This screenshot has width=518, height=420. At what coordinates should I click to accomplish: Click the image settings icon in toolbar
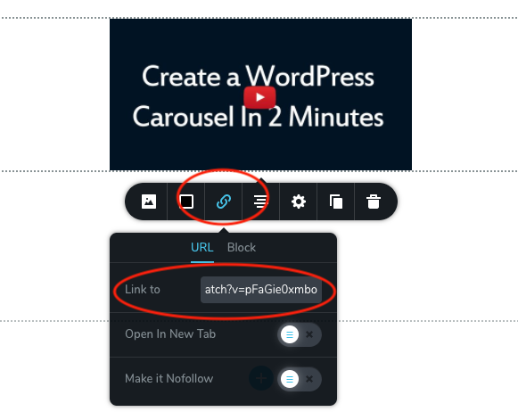coord(149,202)
